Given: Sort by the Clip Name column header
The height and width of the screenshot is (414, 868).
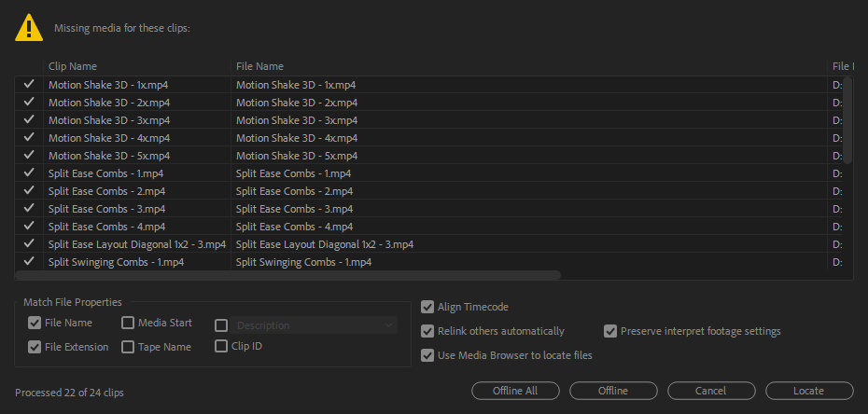Looking at the screenshot, I should click(138, 66).
